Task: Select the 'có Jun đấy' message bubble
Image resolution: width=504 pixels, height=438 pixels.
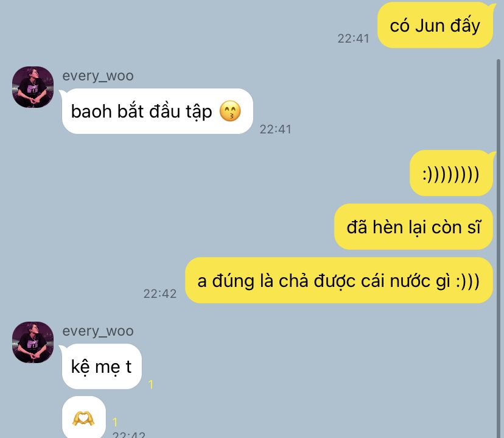Action: click(435, 25)
